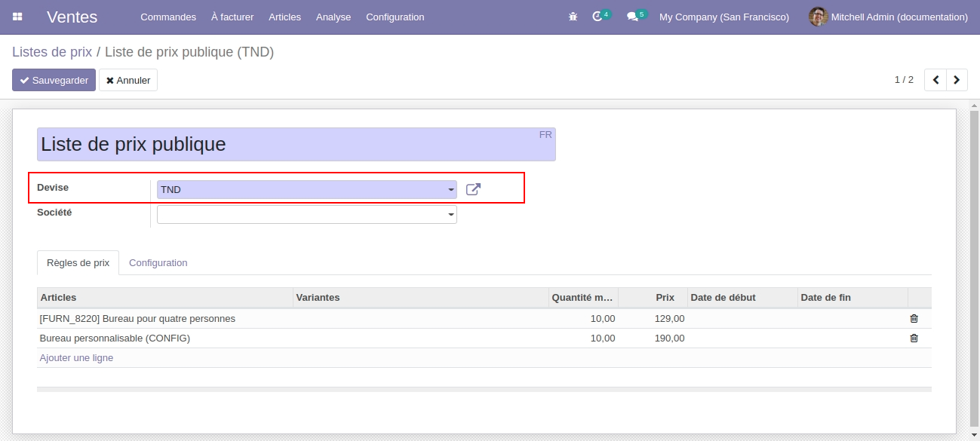
Task: Expand the Société company dropdown
Action: pyautogui.click(x=451, y=215)
